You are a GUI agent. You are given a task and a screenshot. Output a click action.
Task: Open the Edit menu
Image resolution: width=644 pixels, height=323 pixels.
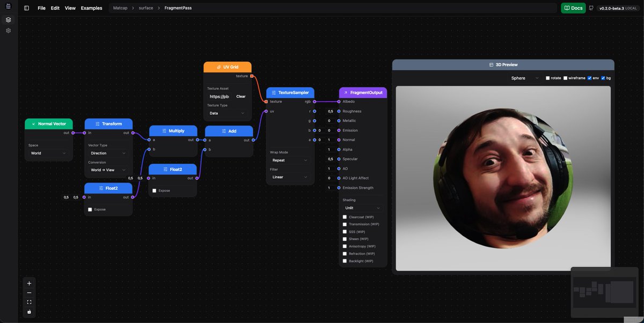pos(55,8)
